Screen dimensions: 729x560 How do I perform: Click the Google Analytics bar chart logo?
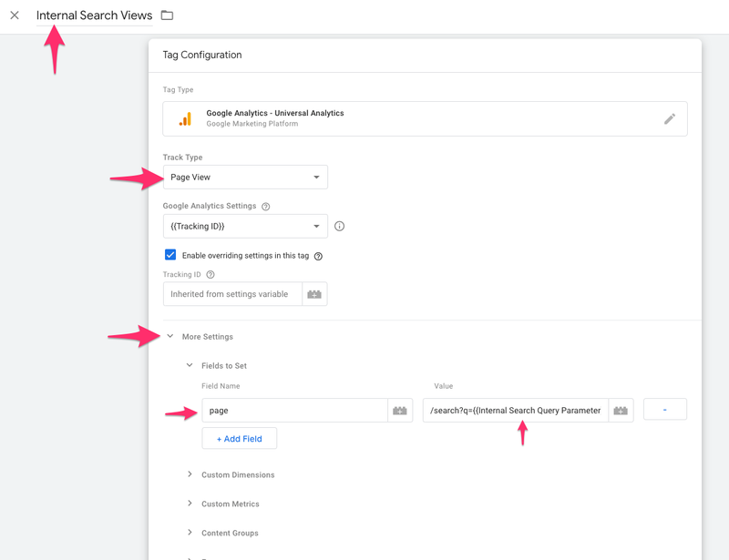point(185,119)
